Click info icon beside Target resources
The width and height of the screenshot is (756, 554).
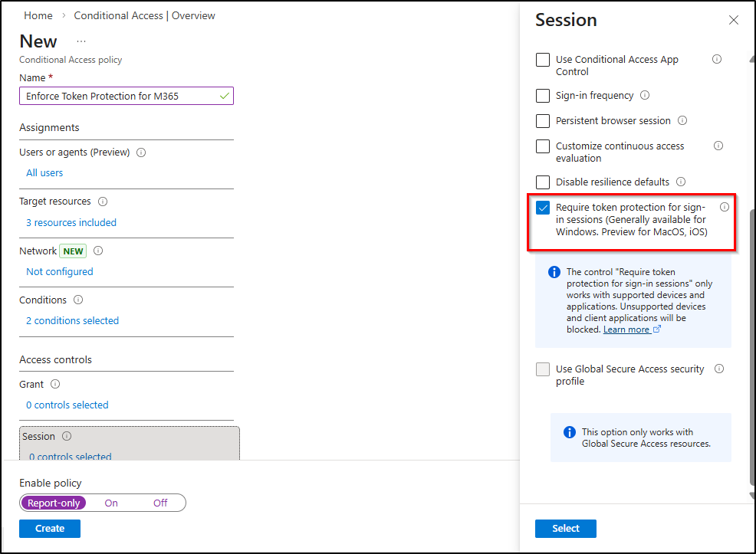tap(103, 202)
